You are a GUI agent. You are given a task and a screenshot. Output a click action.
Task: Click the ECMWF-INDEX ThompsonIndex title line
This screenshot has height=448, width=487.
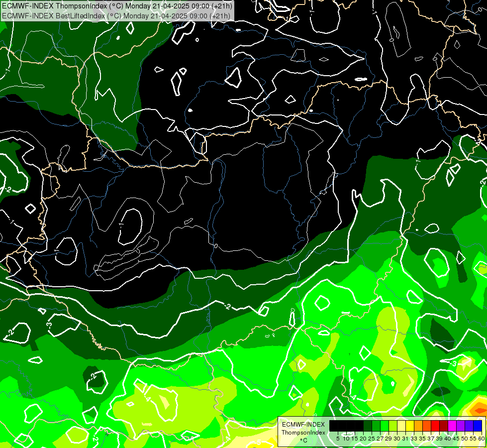(x=117, y=5)
